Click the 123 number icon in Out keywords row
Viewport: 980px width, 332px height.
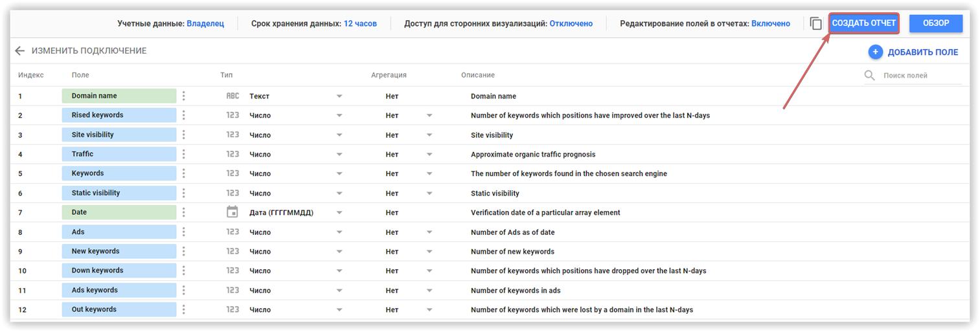[x=233, y=309]
